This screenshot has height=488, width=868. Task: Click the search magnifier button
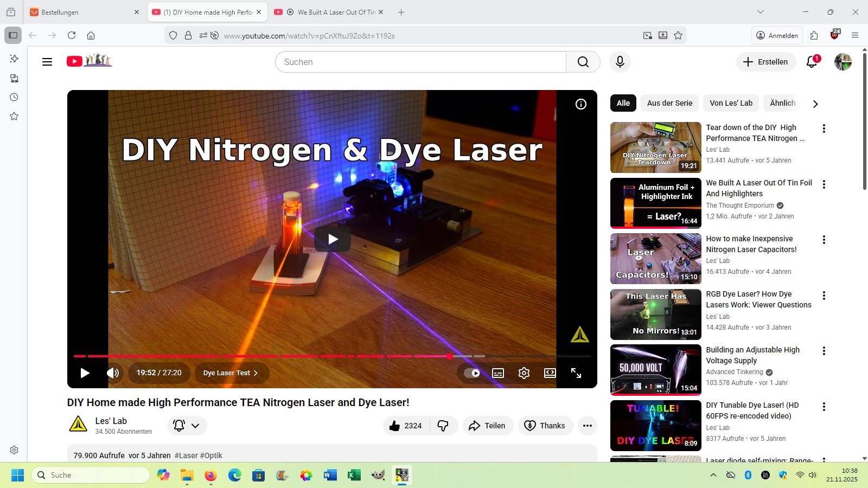(583, 62)
